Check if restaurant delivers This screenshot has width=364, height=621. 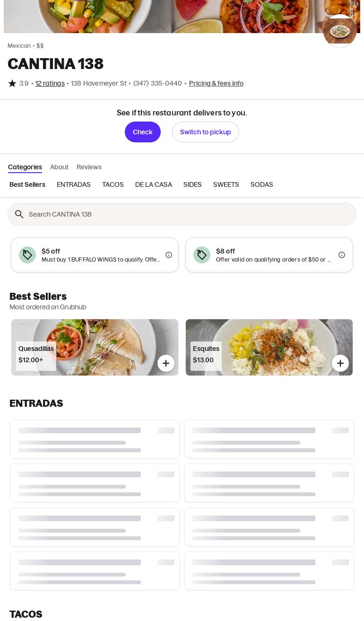click(x=143, y=132)
